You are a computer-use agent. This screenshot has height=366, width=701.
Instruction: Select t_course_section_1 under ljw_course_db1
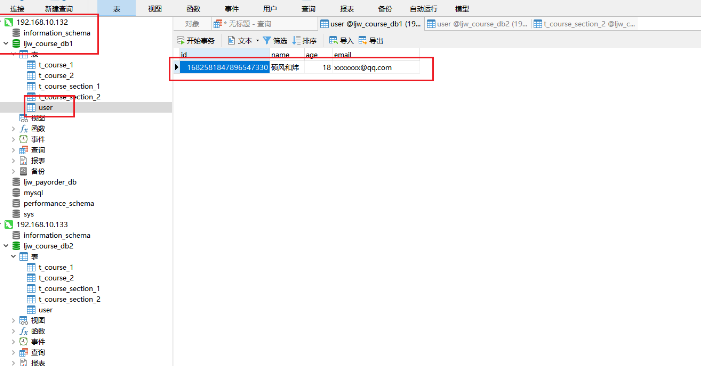point(69,86)
